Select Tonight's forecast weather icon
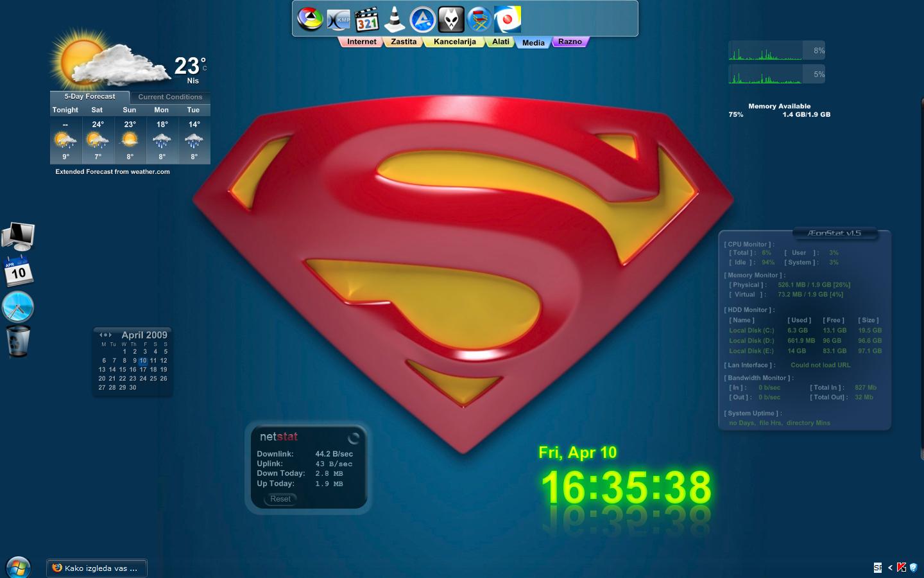The height and width of the screenshot is (578, 924). tap(65, 140)
